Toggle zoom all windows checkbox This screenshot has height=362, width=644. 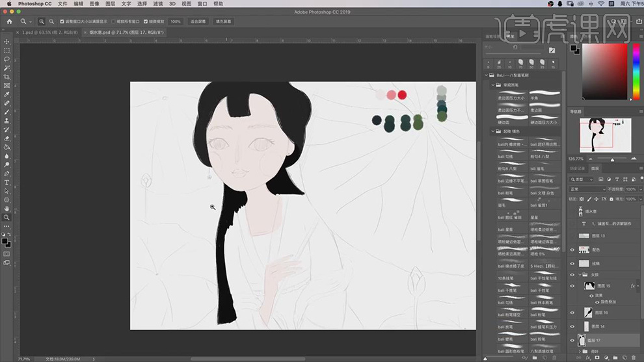click(113, 21)
